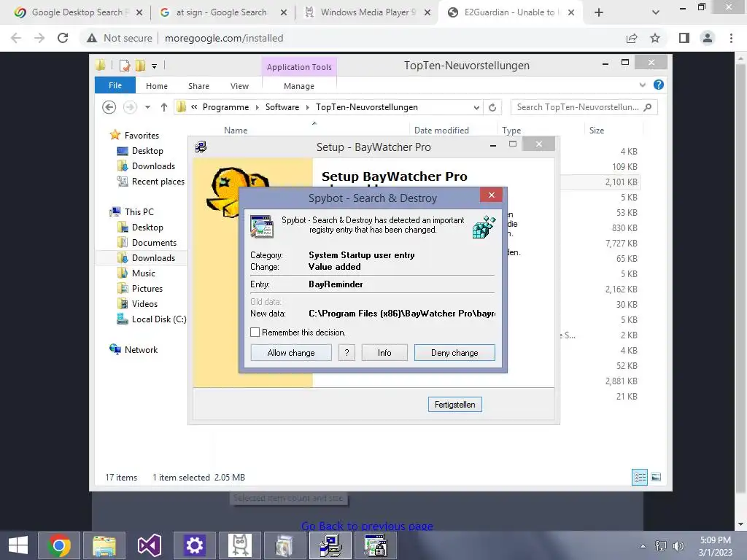Image resolution: width=747 pixels, height=560 pixels.
Task: Select Videos under This PC
Action: click(x=144, y=304)
